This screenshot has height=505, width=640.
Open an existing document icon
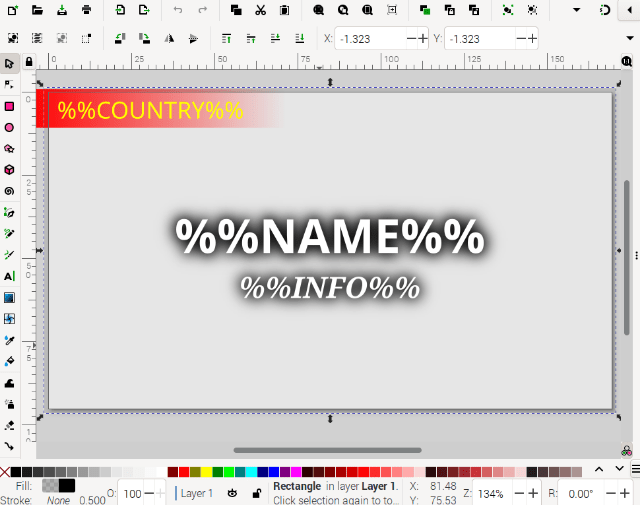pos(37,10)
